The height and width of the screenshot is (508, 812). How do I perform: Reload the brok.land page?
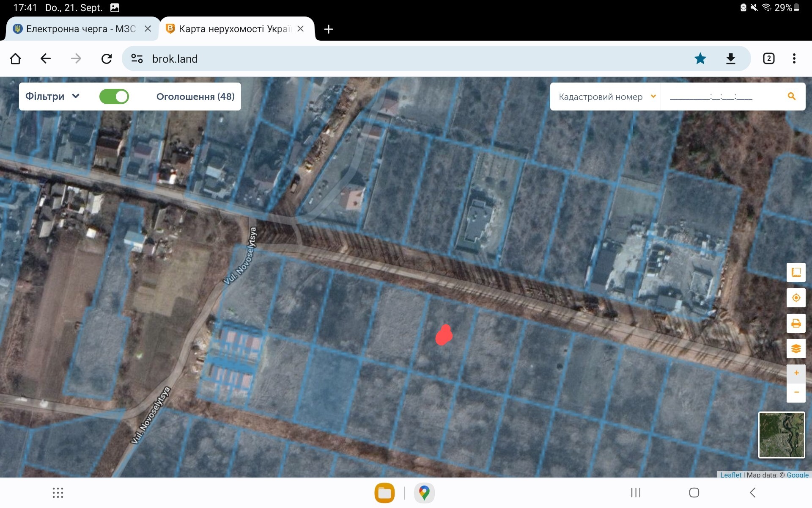(x=107, y=58)
